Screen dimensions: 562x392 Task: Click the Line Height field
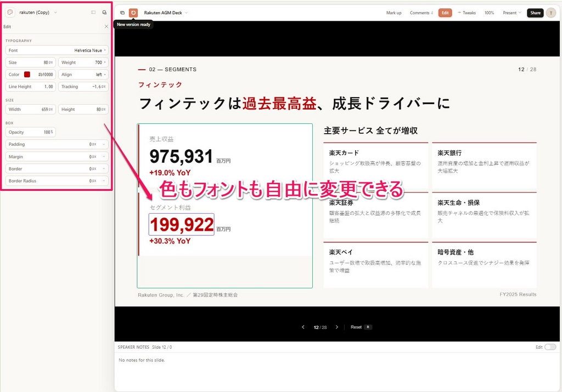(x=31, y=87)
